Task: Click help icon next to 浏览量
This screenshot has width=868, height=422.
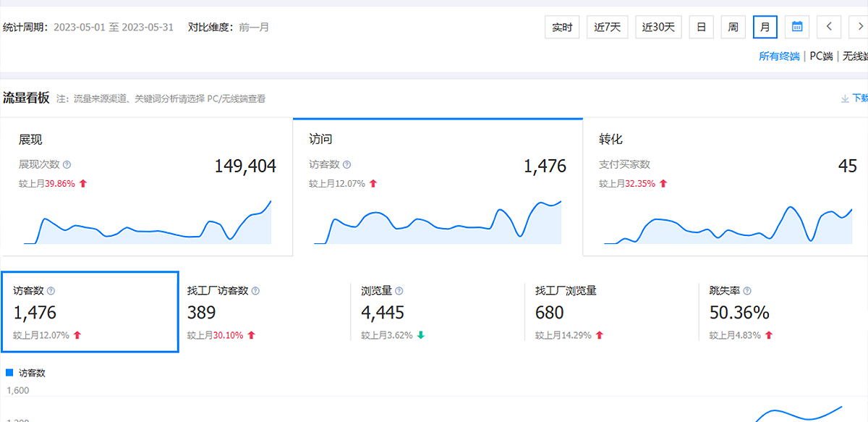Action: 399,291
